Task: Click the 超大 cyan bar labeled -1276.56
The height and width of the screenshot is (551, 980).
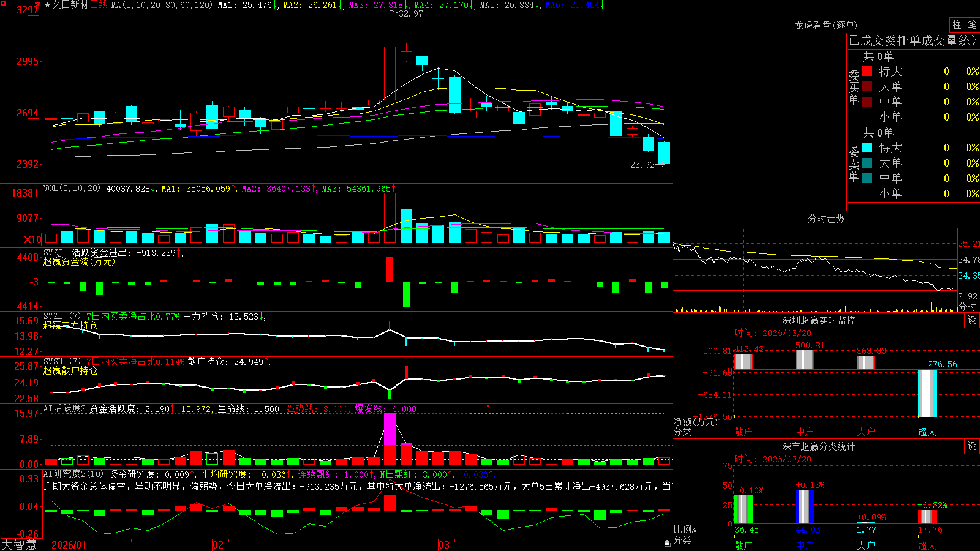Action: (x=927, y=393)
